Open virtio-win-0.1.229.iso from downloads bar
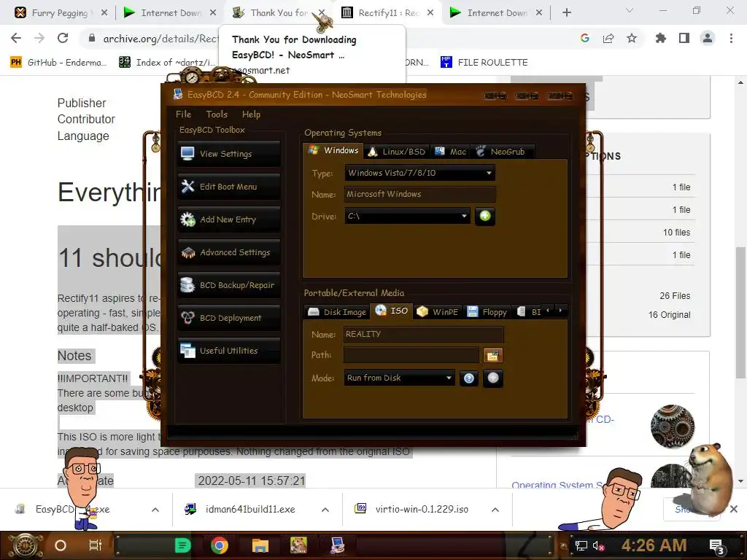This screenshot has height=560, width=747. 412,510
